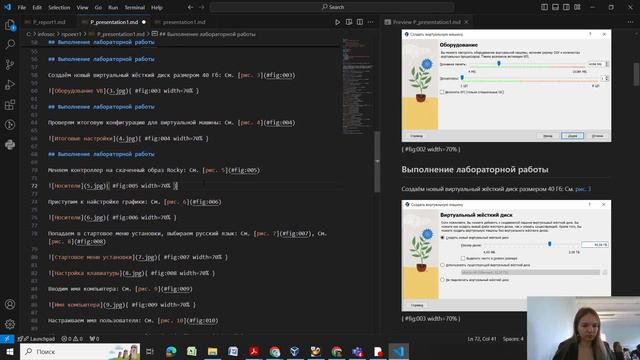The height and width of the screenshot is (360, 640).
Task: Click the remote window indicator in status bar
Action: [7, 339]
